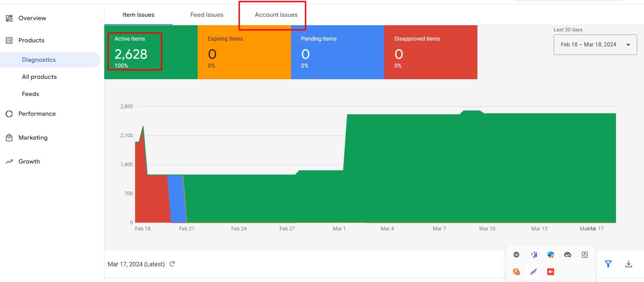Open the Account issues tab

click(276, 15)
